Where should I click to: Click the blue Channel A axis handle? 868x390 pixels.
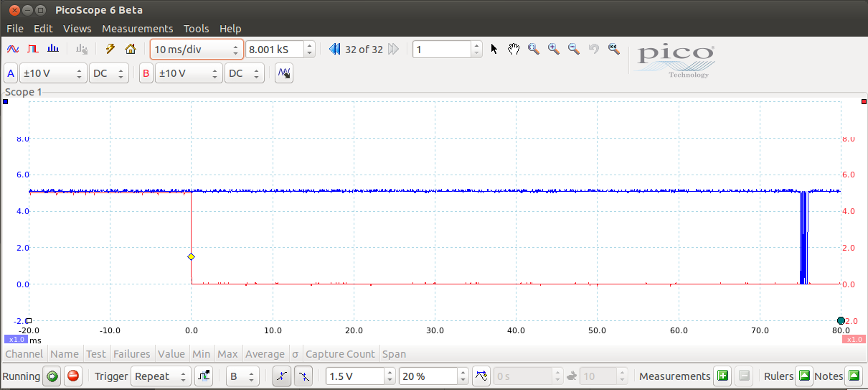[5, 102]
